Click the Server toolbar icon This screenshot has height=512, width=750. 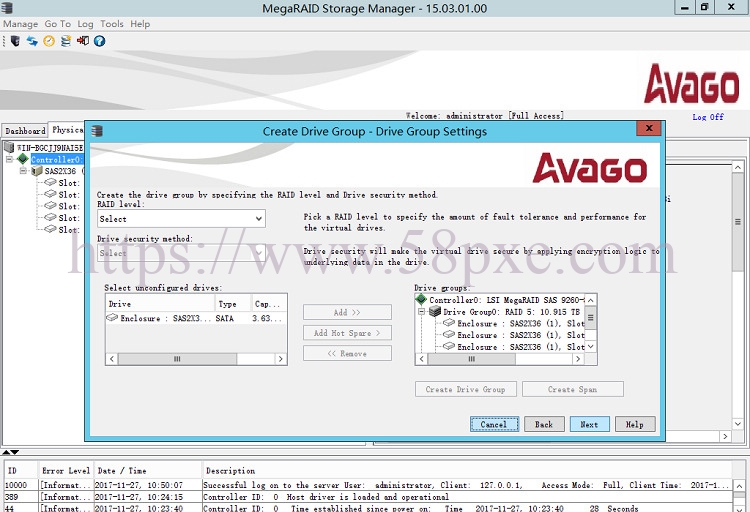(15, 41)
